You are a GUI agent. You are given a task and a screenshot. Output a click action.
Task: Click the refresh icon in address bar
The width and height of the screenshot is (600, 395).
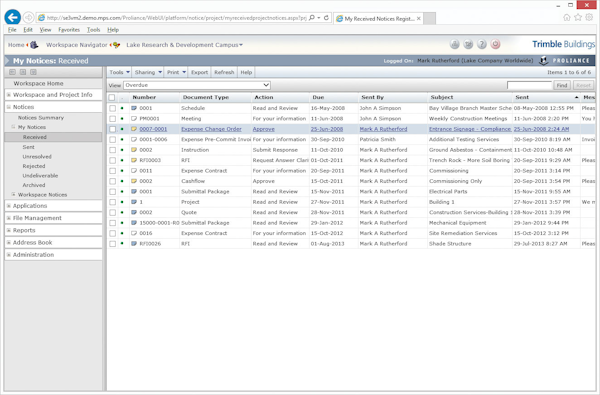click(x=326, y=18)
